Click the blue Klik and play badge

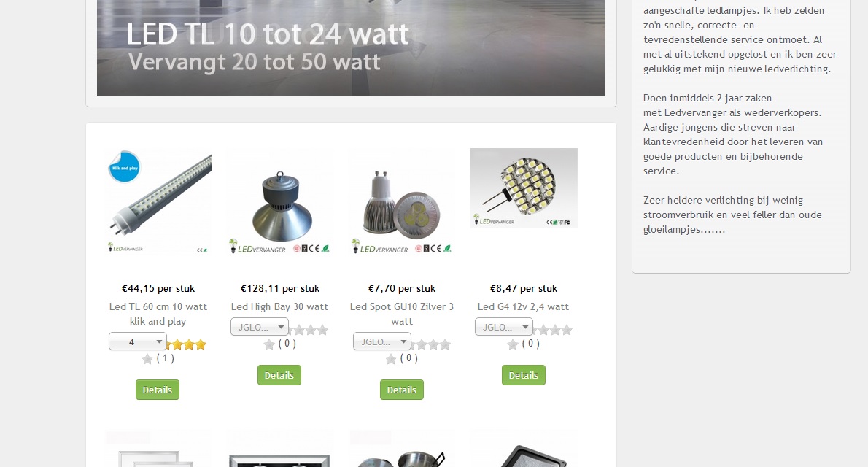125,167
